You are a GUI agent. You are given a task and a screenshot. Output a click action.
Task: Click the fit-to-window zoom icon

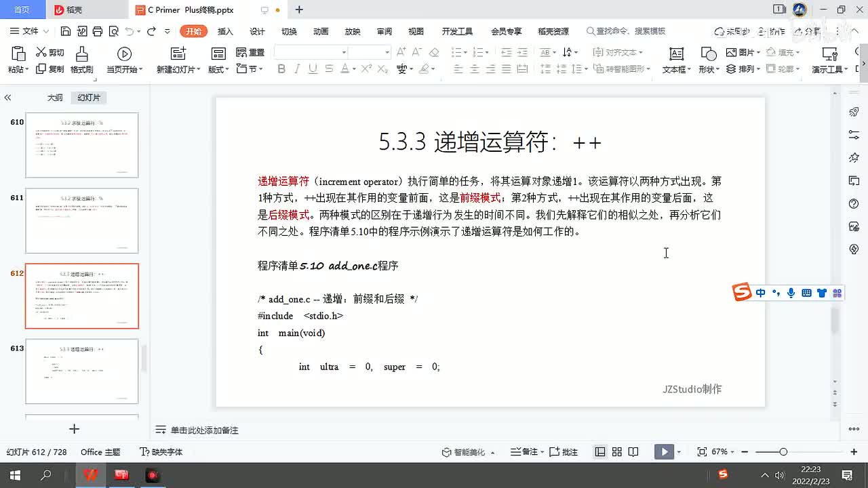[x=702, y=451]
